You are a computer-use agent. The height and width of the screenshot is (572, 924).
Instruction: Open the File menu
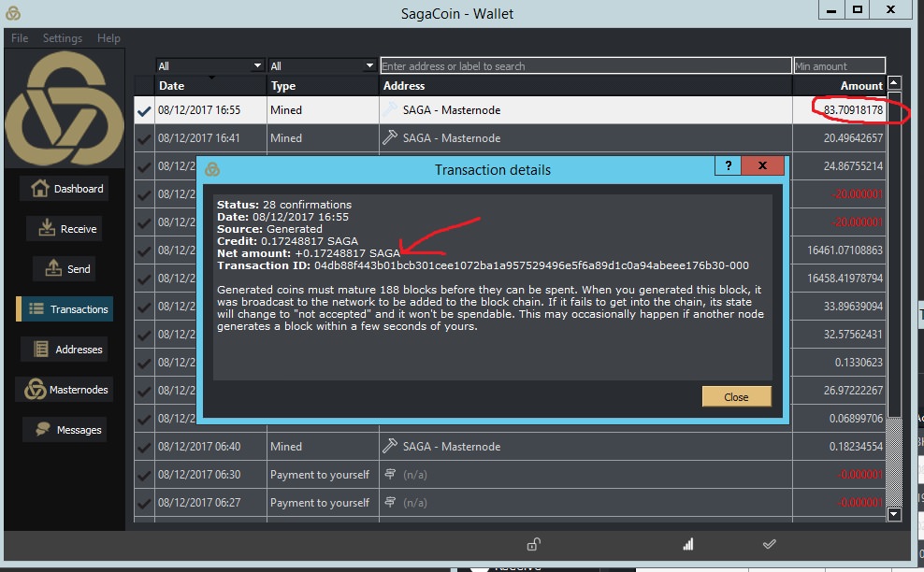tap(20, 37)
